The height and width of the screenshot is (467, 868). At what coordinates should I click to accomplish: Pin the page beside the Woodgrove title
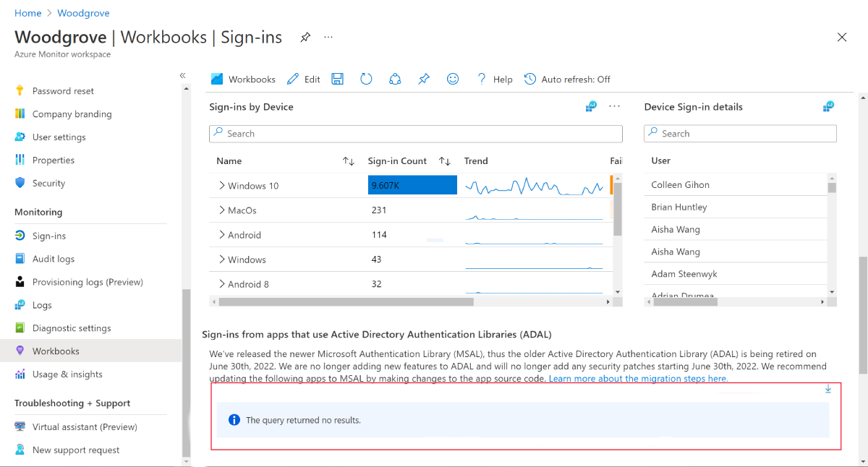pos(305,37)
